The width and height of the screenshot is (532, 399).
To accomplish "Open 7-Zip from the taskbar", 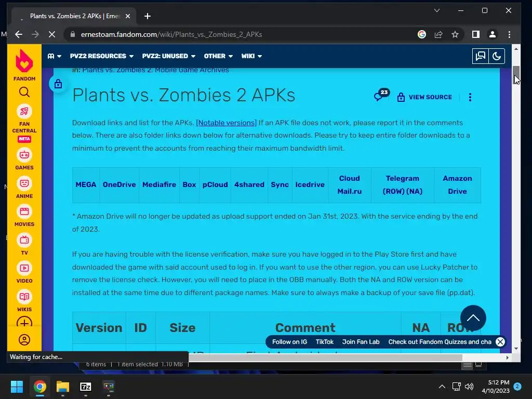I will pos(86,387).
